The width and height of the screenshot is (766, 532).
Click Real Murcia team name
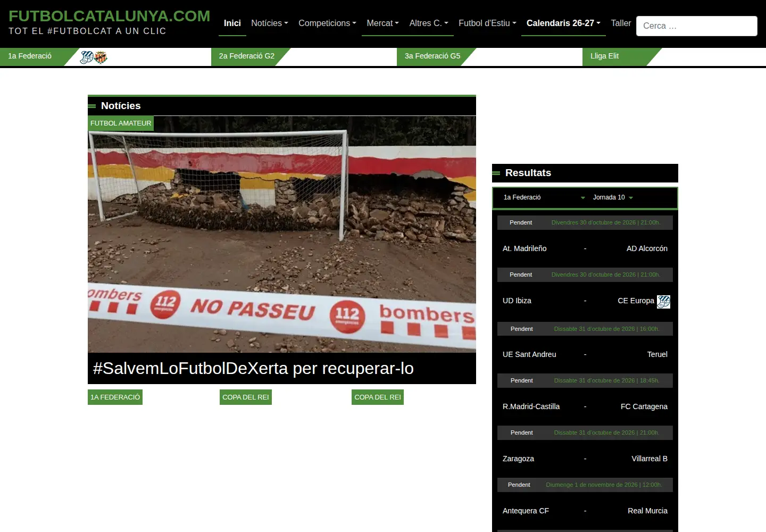647,511
